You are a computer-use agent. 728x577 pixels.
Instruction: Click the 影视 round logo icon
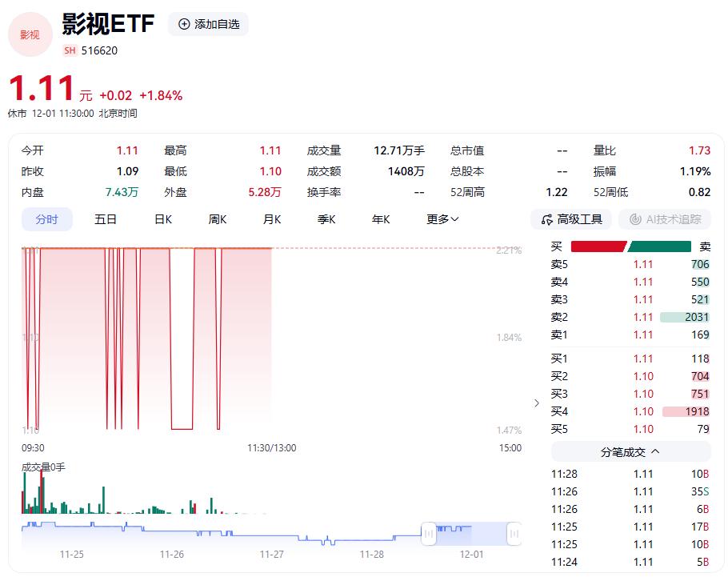click(x=30, y=34)
